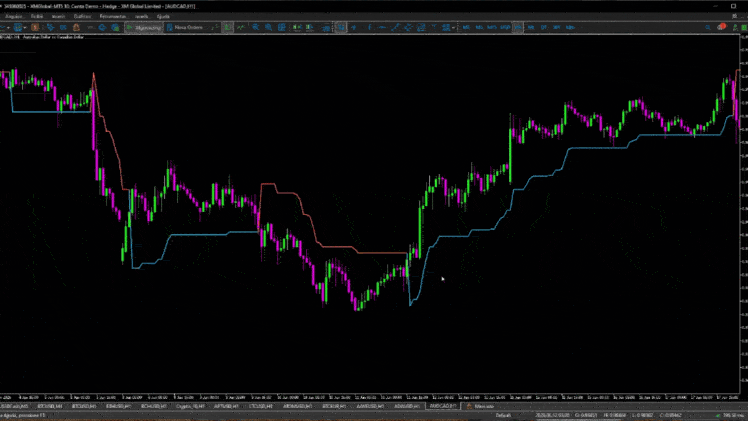Select the vertical line drawing tool
The height and width of the screenshot is (421, 748).
(369, 27)
